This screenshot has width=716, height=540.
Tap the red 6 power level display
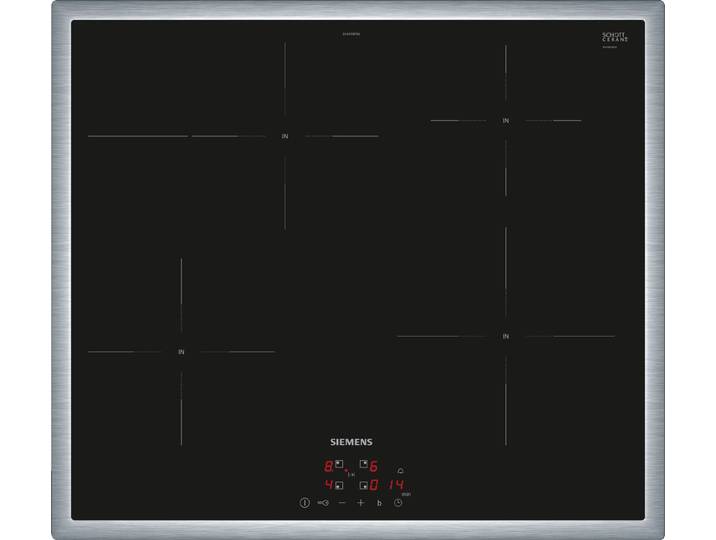(x=374, y=466)
